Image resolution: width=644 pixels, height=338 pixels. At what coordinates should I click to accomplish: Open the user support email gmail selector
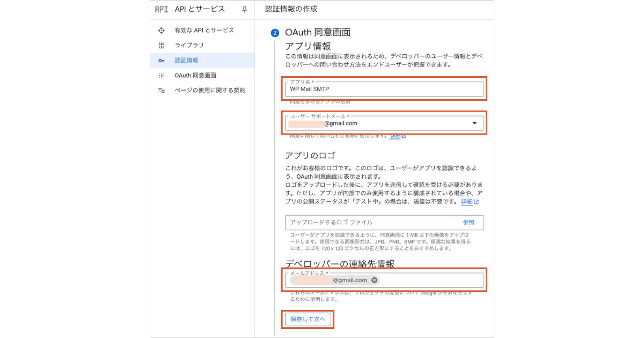[376, 123]
